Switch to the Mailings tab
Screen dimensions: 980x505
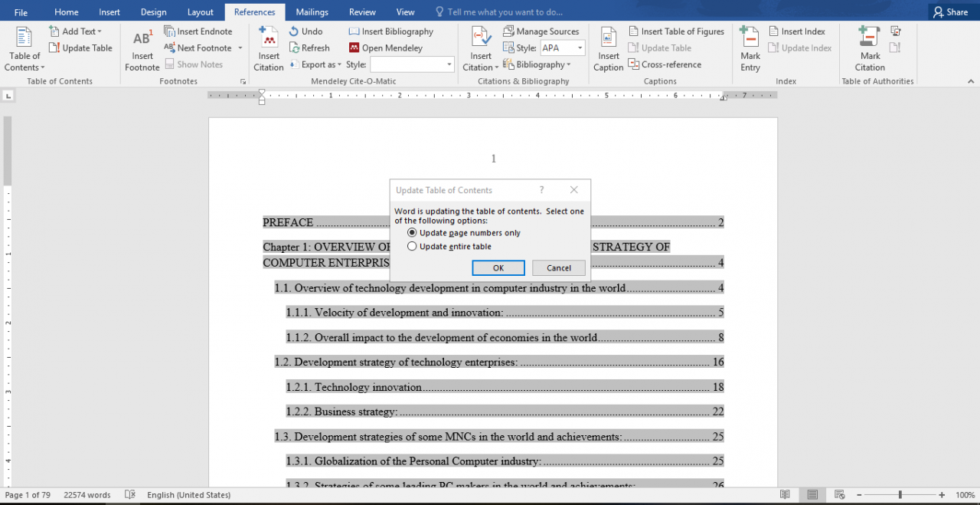tap(312, 12)
